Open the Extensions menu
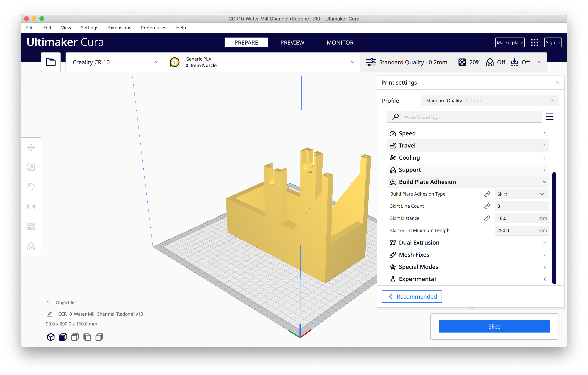Screen dimensions: 588x375 pos(119,28)
